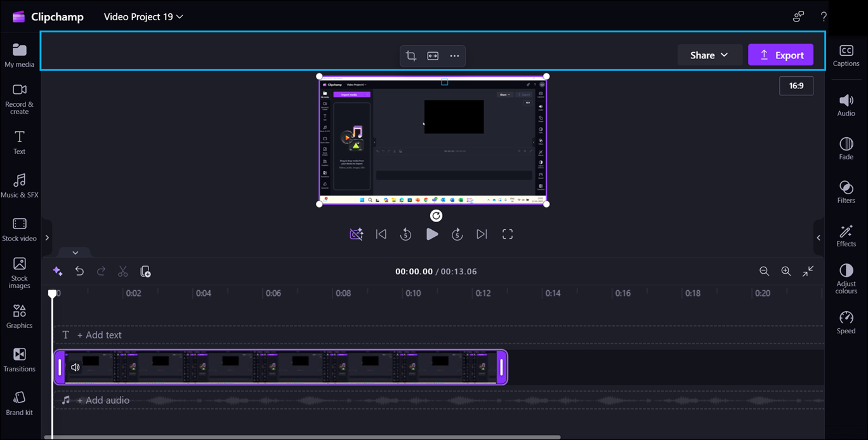The height and width of the screenshot is (440, 868).
Task: Click the help question mark icon
Action: (824, 17)
